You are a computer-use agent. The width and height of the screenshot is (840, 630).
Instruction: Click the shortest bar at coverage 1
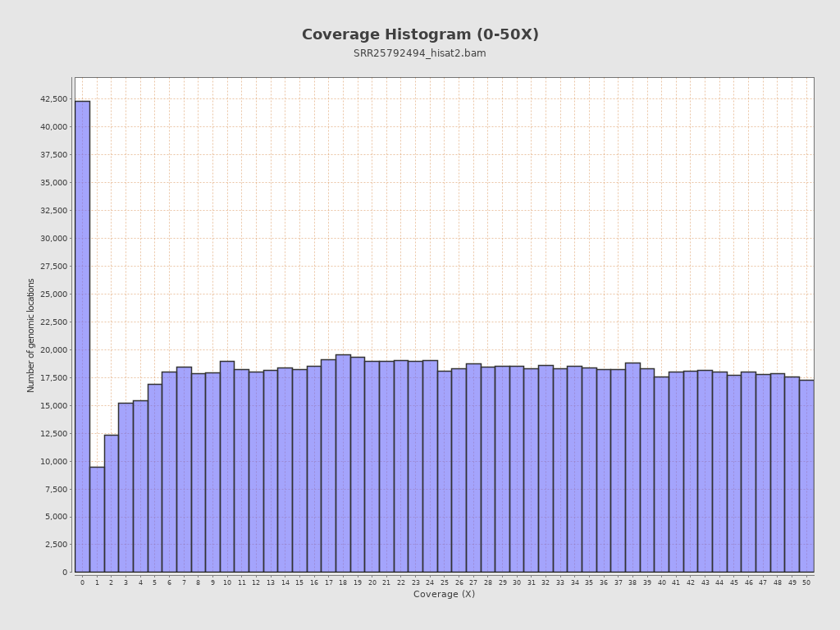pos(97,519)
